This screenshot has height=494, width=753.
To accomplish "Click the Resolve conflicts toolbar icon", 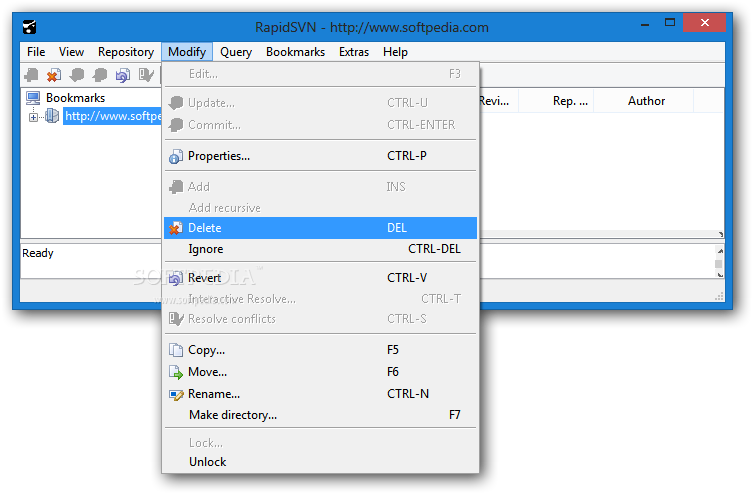I will point(146,75).
